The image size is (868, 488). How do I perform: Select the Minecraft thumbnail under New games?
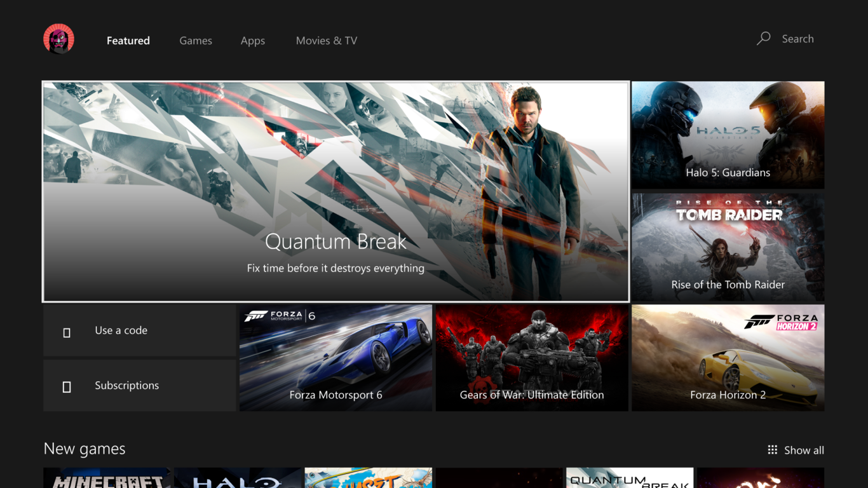[x=107, y=478]
